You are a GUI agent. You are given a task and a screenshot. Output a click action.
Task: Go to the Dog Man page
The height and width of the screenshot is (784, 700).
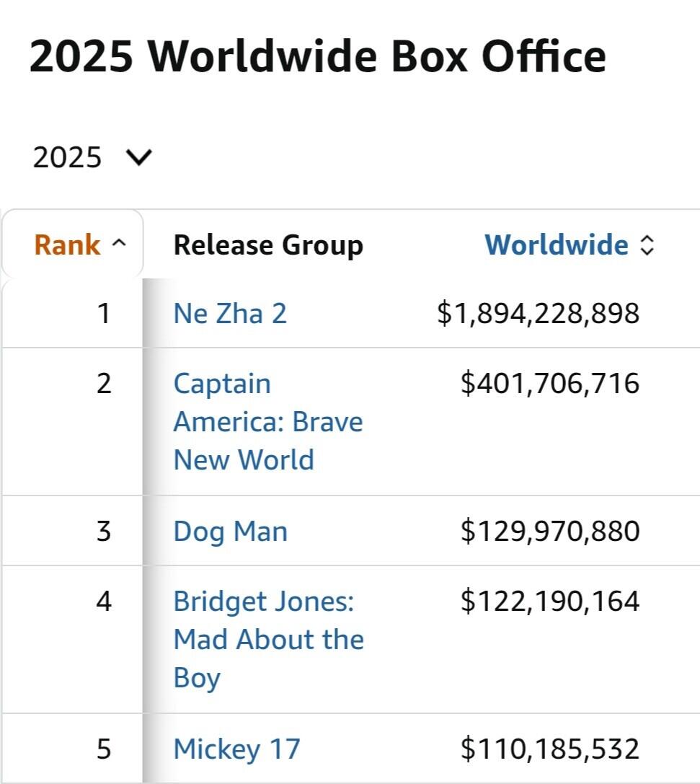tap(231, 532)
